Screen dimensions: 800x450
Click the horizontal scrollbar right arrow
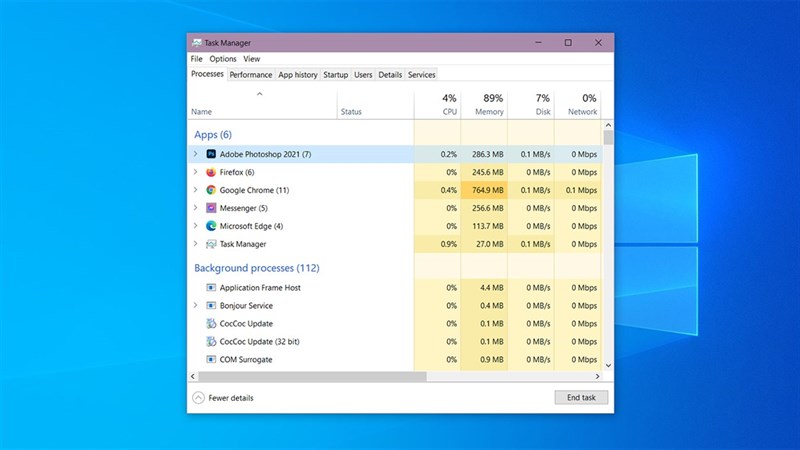(x=597, y=377)
